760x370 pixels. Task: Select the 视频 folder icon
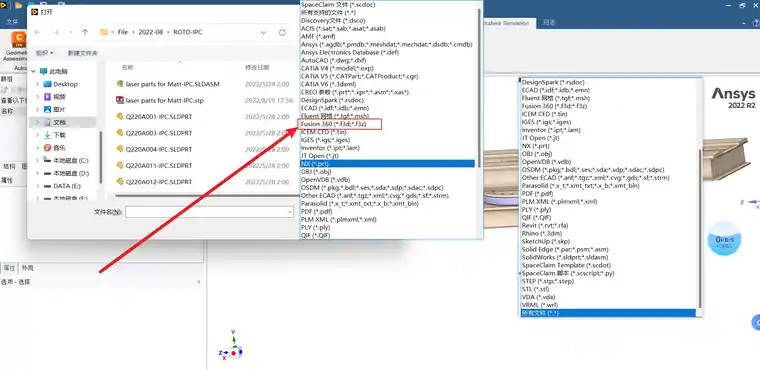click(48, 97)
